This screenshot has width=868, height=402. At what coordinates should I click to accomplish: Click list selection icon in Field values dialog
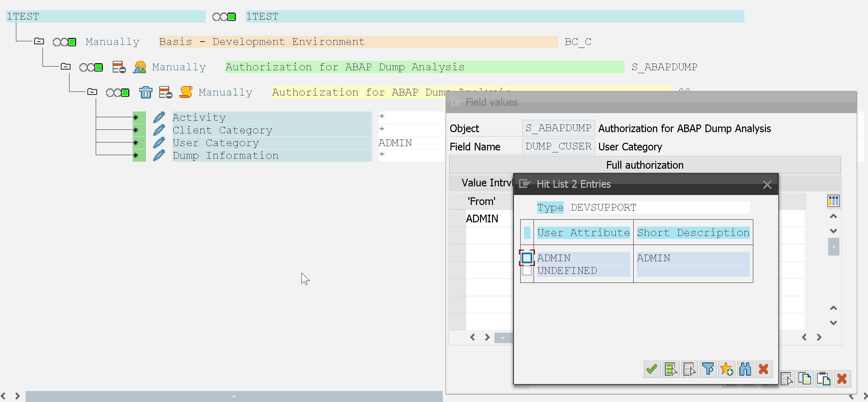[787, 379]
